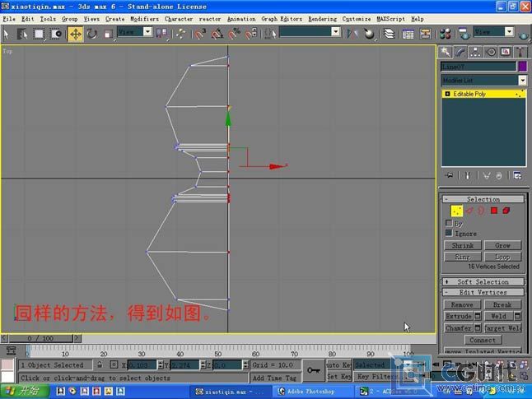Click the time slider 0 / 100
The height and width of the screenshot is (399, 532).
(40, 338)
